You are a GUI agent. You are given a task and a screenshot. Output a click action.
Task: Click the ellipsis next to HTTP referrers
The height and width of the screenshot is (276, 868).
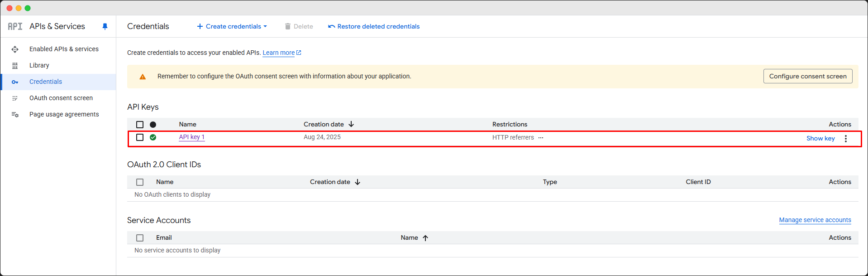click(541, 137)
